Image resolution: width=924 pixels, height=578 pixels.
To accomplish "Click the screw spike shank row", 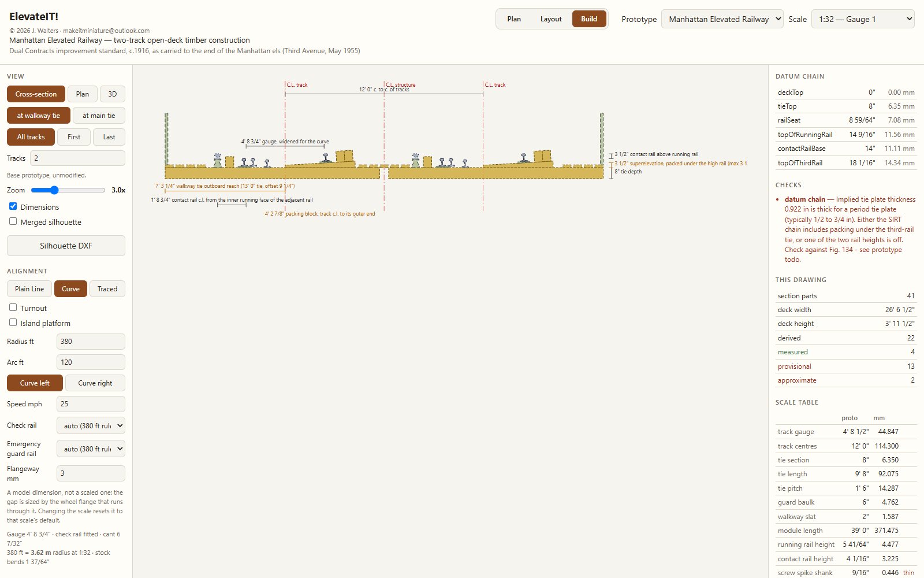I will 846,573.
